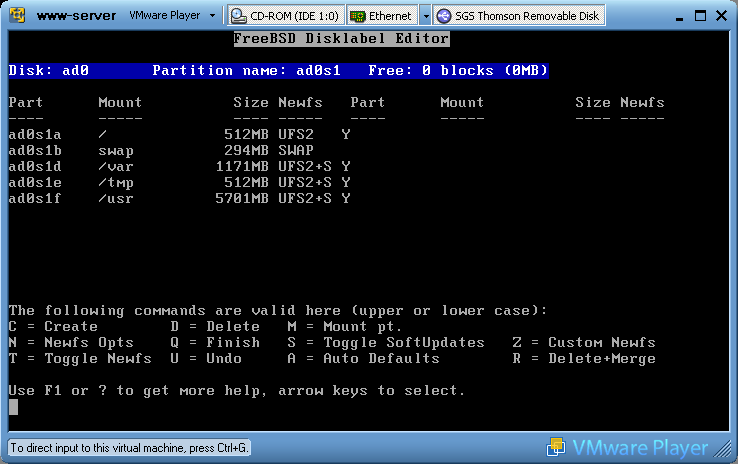
Task: Click the VMware Player app icon in title bar
Action: pos(17,15)
